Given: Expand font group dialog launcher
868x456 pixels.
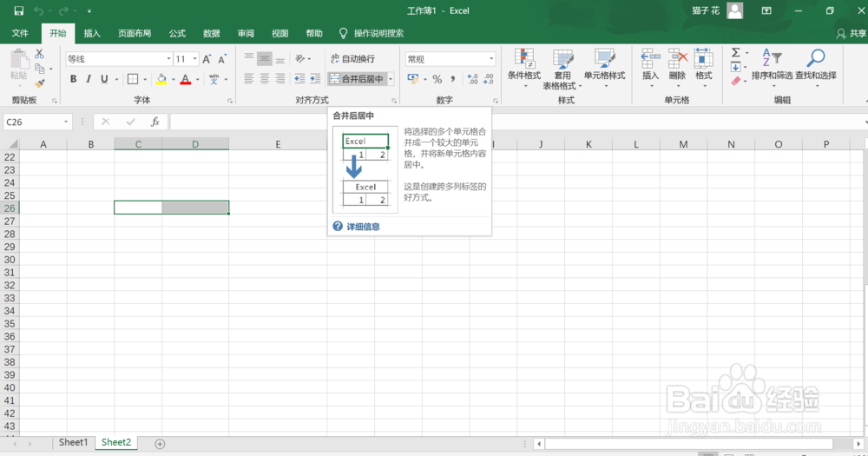Looking at the screenshot, I should [x=230, y=101].
